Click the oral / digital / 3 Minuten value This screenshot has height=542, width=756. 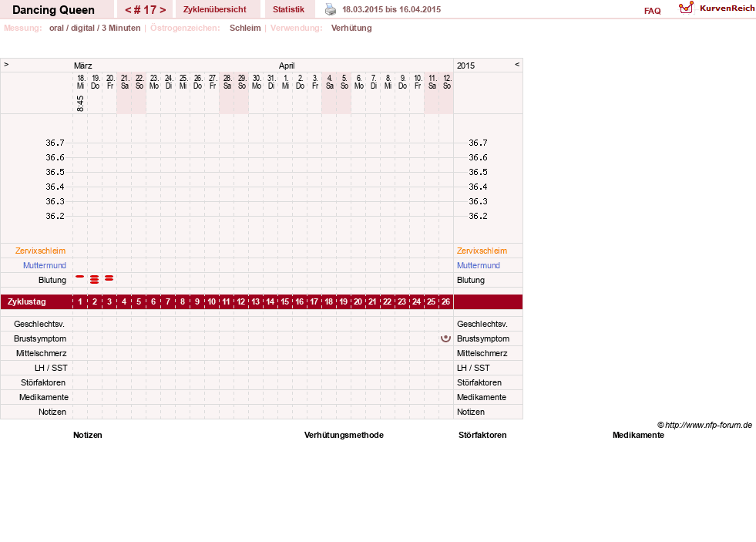[x=95, y=28]
